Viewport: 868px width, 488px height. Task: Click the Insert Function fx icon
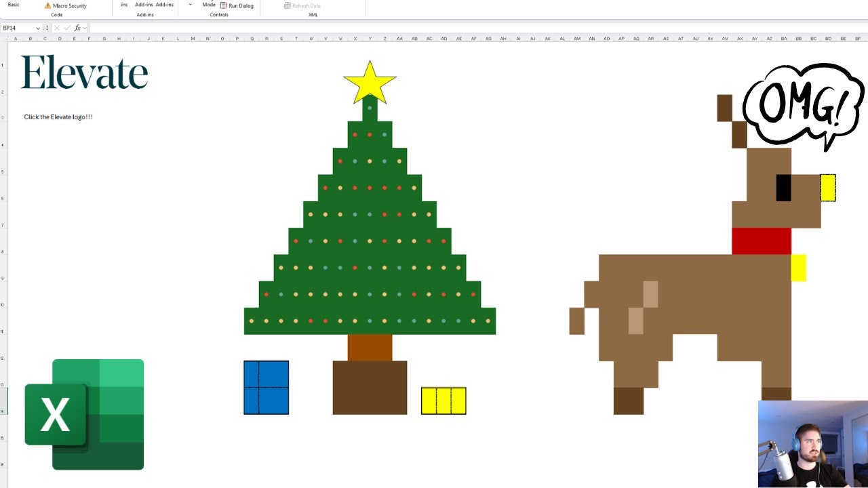77,28
